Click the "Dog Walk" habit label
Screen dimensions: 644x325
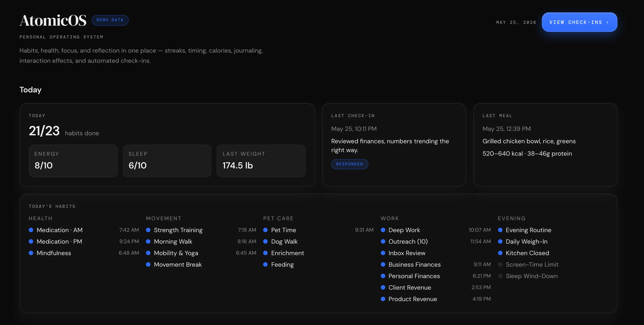point(284,242)
